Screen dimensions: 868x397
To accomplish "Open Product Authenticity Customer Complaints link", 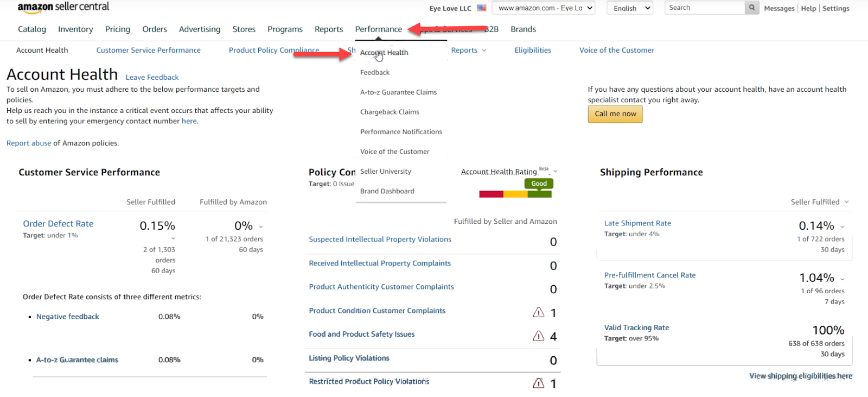I will tap(381, 287).
